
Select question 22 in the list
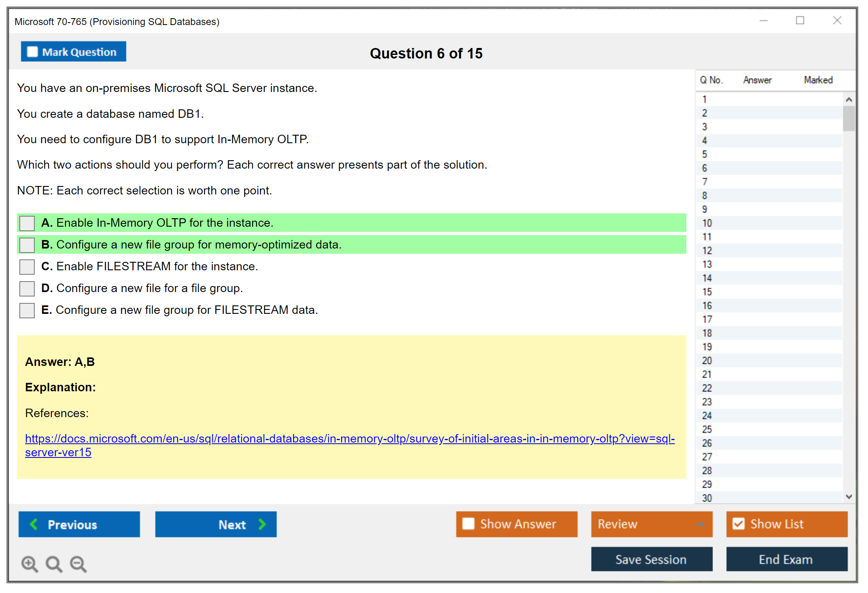[707, 388]
